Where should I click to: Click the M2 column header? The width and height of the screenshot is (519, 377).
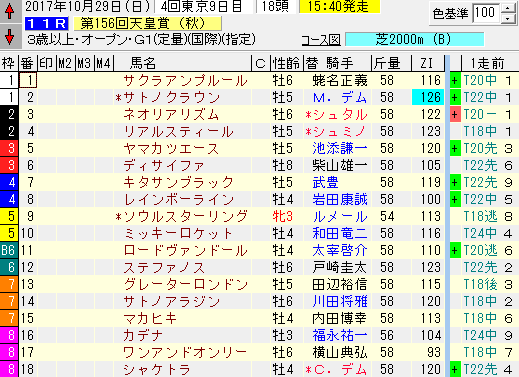(65, 63)
